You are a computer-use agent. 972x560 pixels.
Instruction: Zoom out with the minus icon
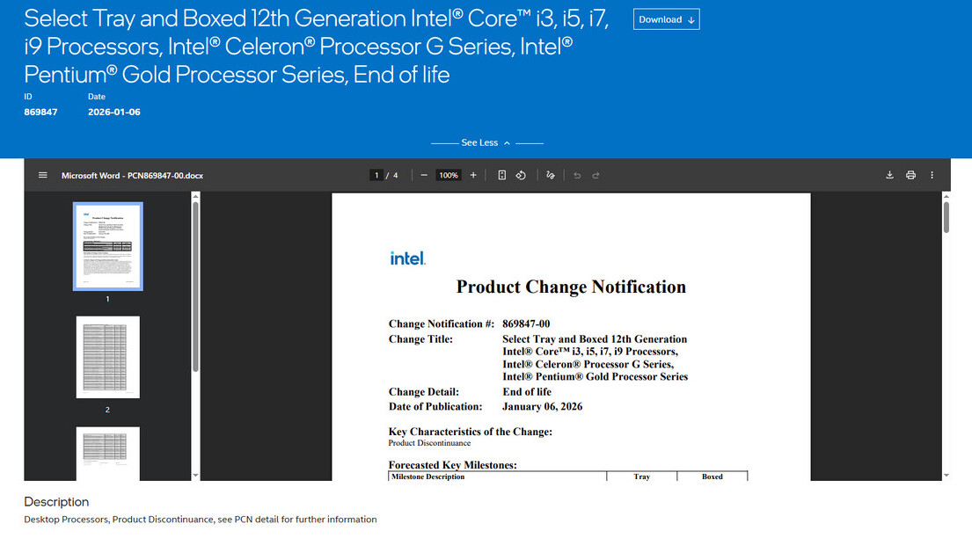pyautogui.click(x=424, y=175)
